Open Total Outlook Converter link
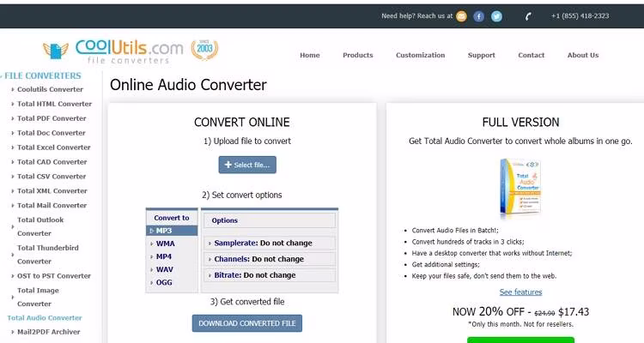The width and height of the screenshot is (644, 343). (40, 226)
